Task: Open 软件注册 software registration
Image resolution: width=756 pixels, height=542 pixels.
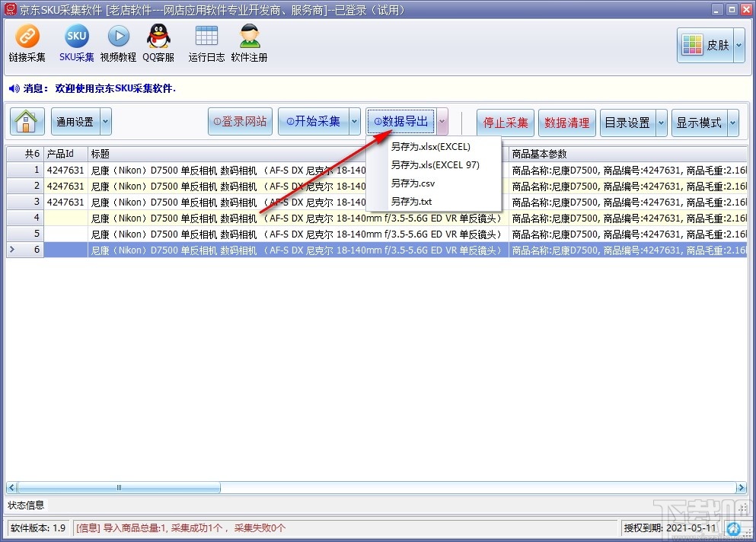Action: tap(249, 43)
